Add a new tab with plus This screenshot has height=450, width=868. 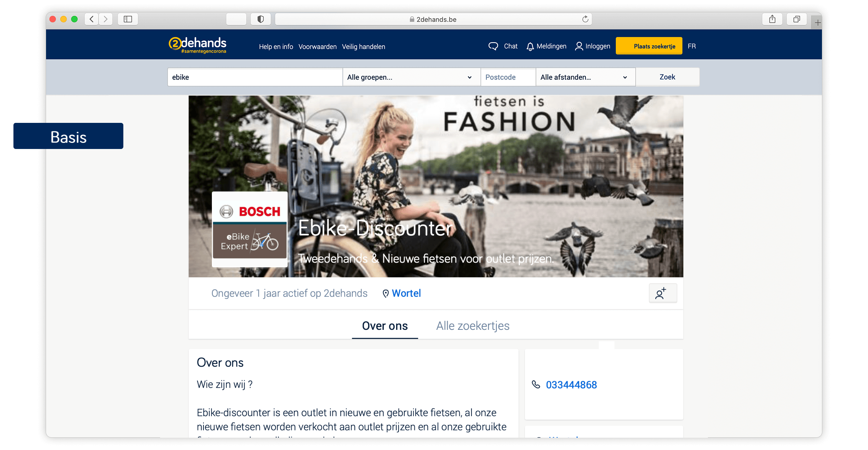pyautogui.click(x=817, y=23)
